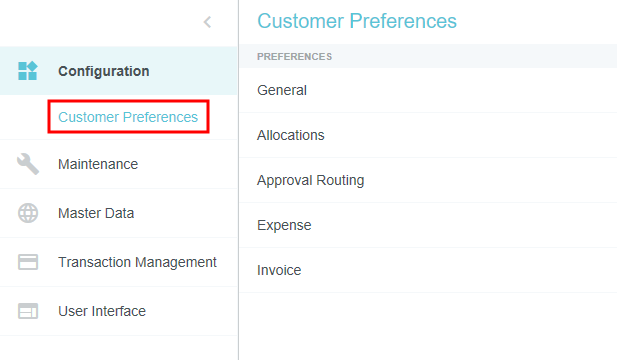
Task: Collapse the sidebar with the left chevron
Action: click(x=207, y=22)
